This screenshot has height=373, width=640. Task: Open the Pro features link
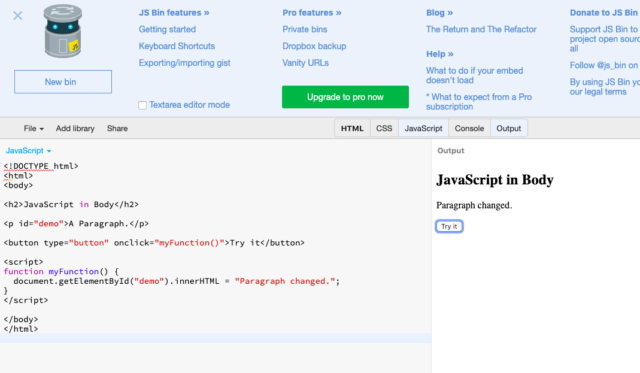[x=312, y=13]
